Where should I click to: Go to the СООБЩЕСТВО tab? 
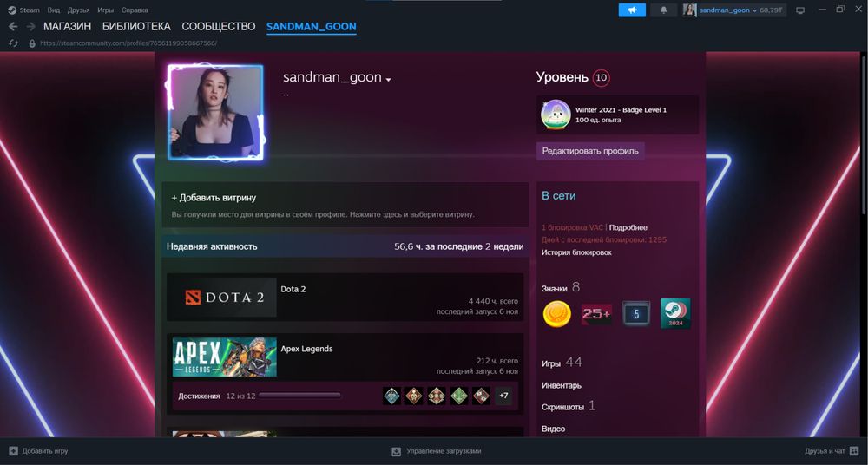218,27
